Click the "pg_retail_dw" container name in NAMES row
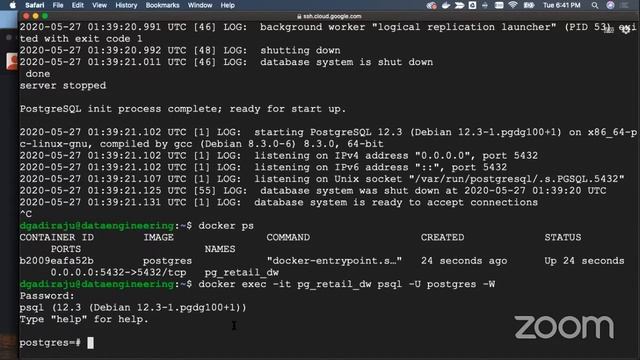Screen dimensions: 640x360 click(x=242, y=272)
